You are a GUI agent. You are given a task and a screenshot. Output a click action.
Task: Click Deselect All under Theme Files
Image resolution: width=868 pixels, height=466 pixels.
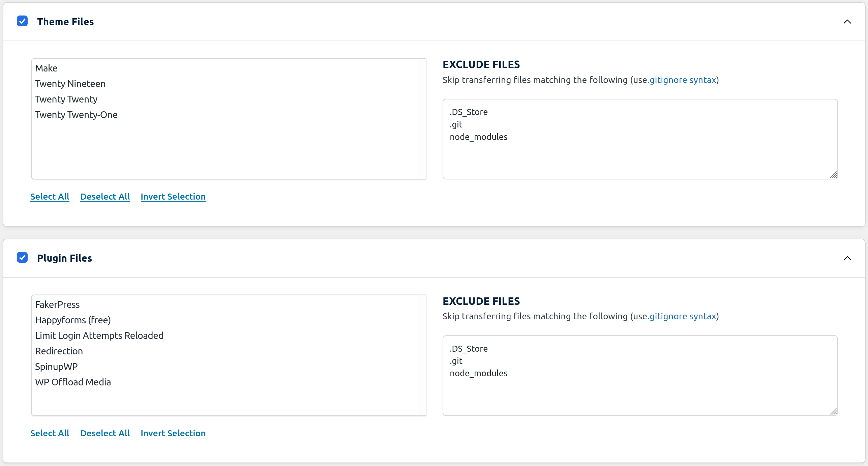[105, 197]
